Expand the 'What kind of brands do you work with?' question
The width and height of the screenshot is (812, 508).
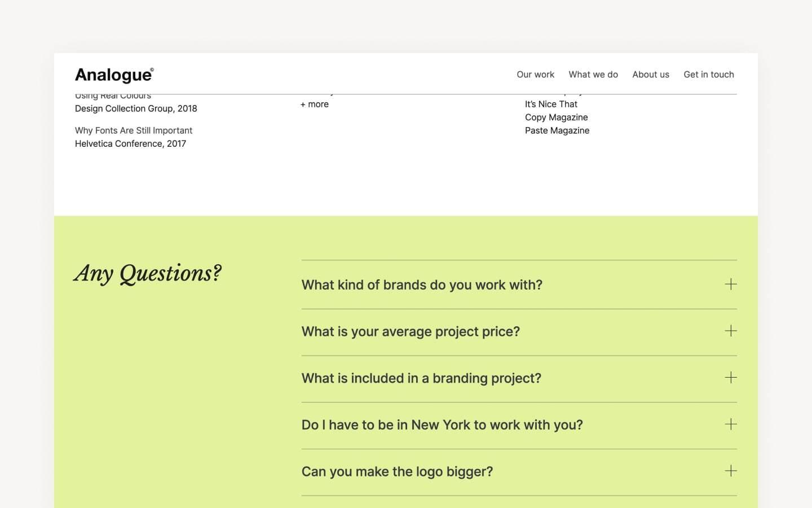pos(422,284)
